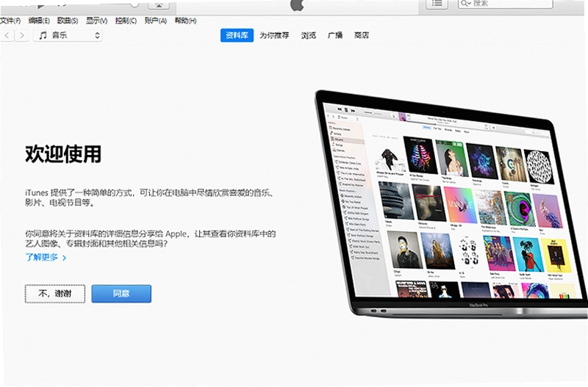
Task: Switch to the 广播 tab
Action: (x=335, y=35)
